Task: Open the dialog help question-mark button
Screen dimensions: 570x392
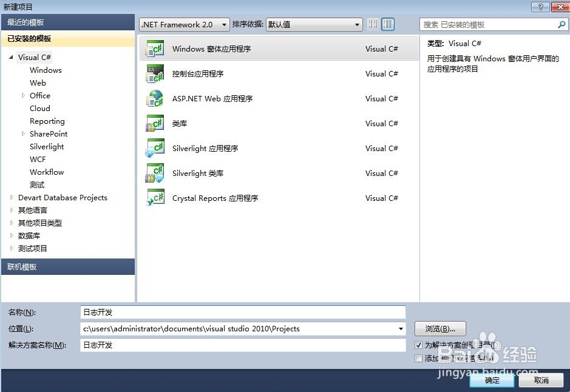Action: coord(540,7)
